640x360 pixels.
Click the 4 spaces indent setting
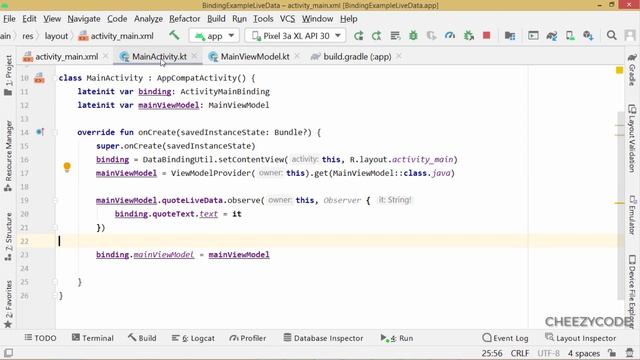pos(584,353)
